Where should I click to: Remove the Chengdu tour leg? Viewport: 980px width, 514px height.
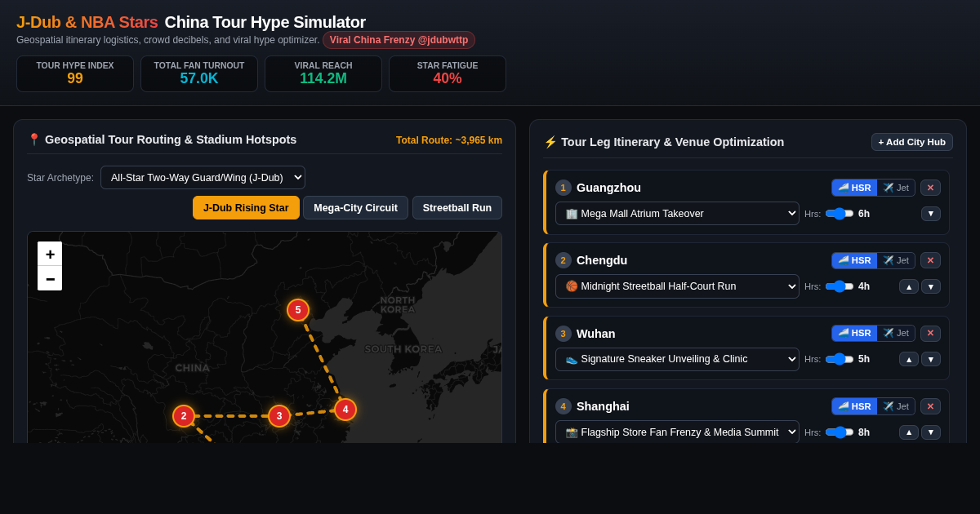(930, 260)
